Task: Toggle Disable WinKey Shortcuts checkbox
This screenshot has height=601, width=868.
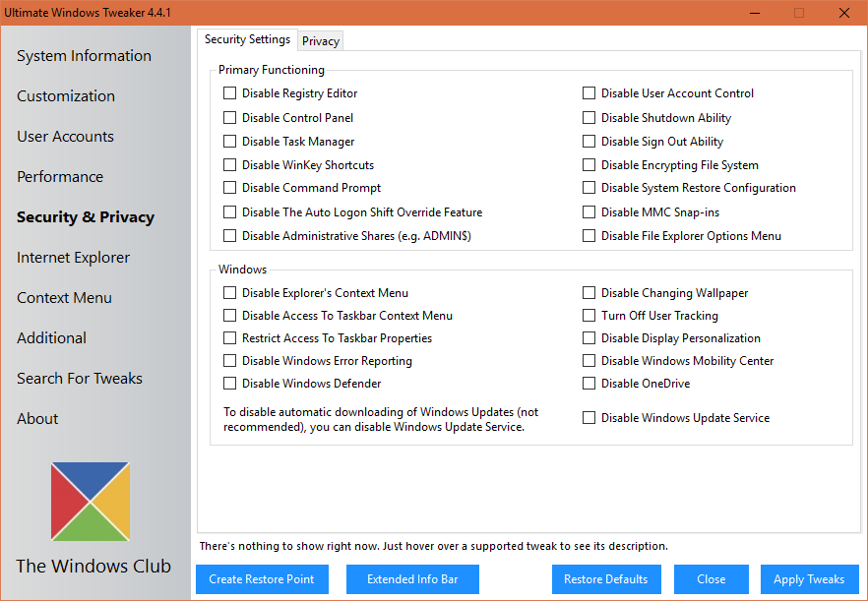Action: [x=229, y=165]
